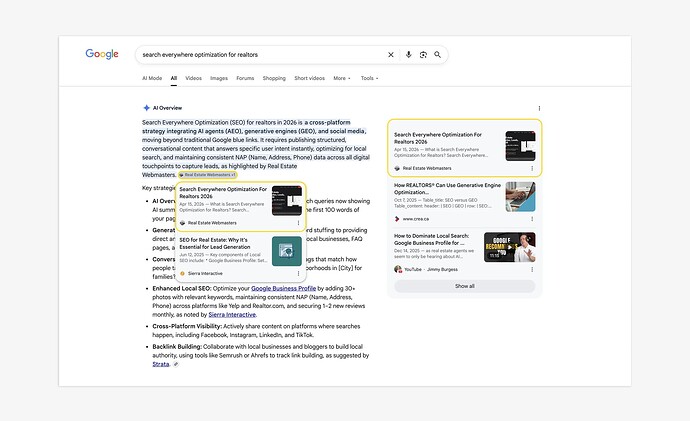
Task: Start voice search with microphone icon
Action: click(x=408, y=55)
